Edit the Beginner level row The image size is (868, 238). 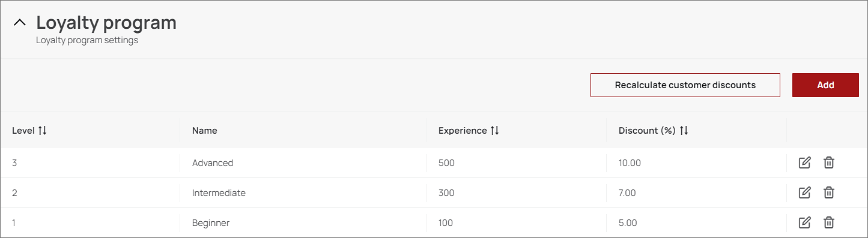805,222
